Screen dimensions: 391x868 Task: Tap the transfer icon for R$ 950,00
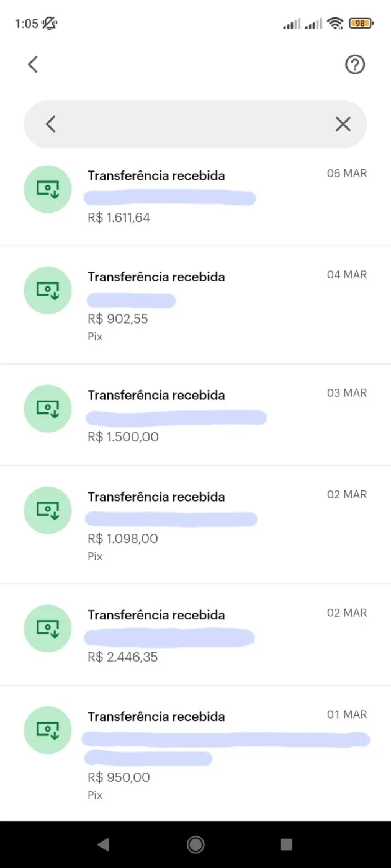coord(48,730)
